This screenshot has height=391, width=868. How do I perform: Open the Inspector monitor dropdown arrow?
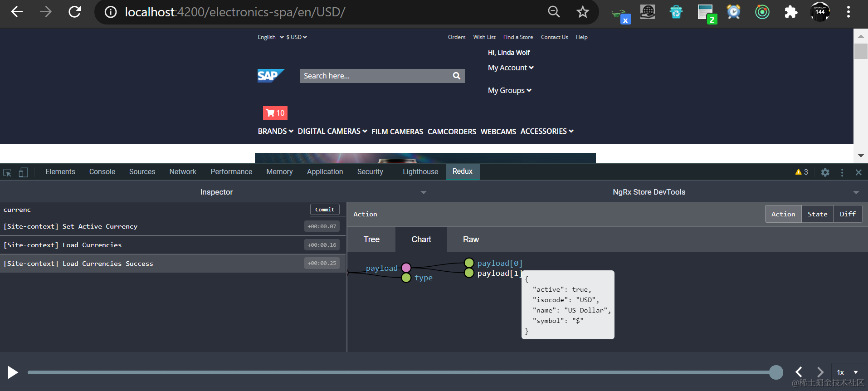coord(424,192)
